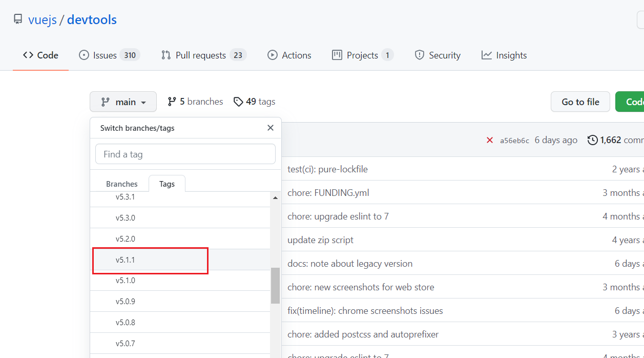Click the Actions play icon
This screenshot has height=358, width=644.
pos(273,55)
